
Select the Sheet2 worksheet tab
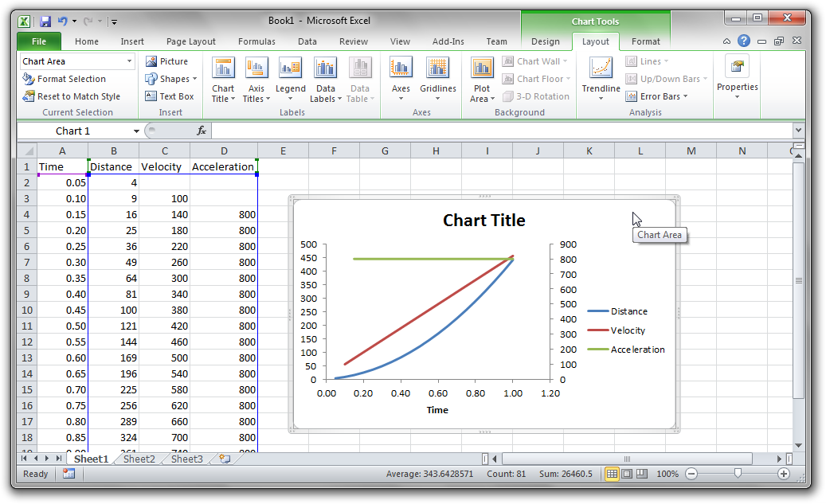137,459
